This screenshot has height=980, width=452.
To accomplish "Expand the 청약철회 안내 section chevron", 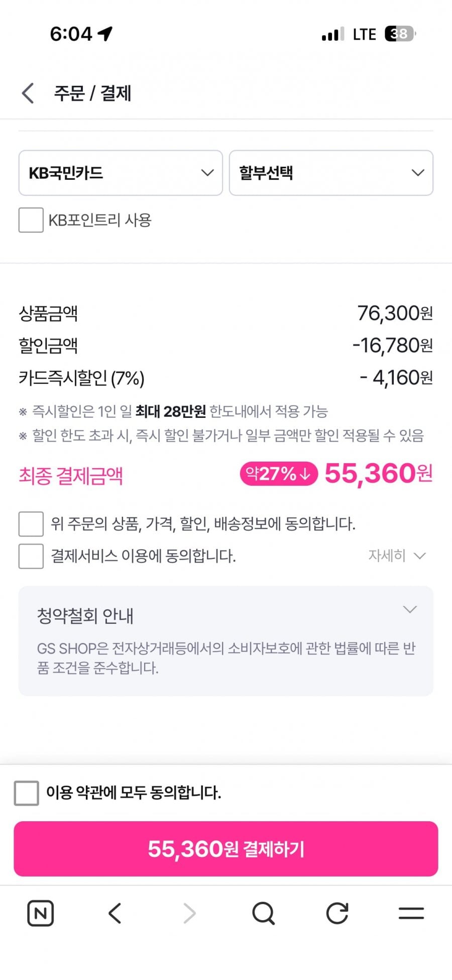I will (x=410, y=610).
